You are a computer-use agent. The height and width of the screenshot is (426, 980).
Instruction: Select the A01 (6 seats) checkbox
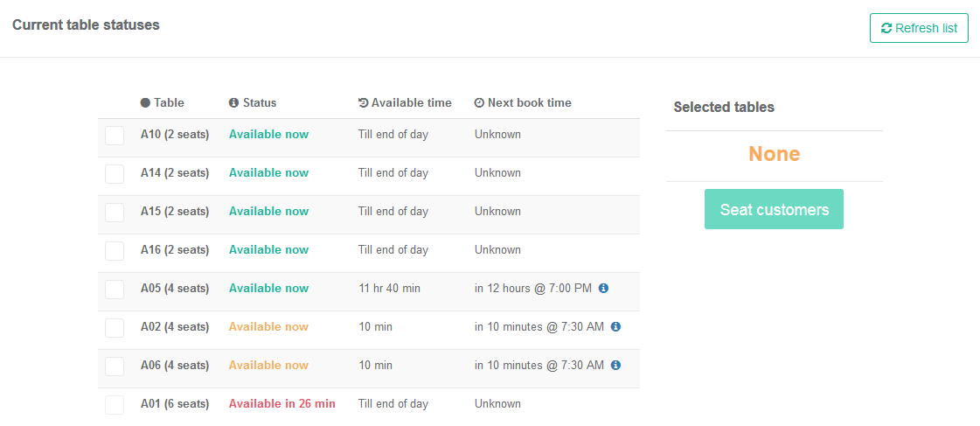tap(115, 405)
